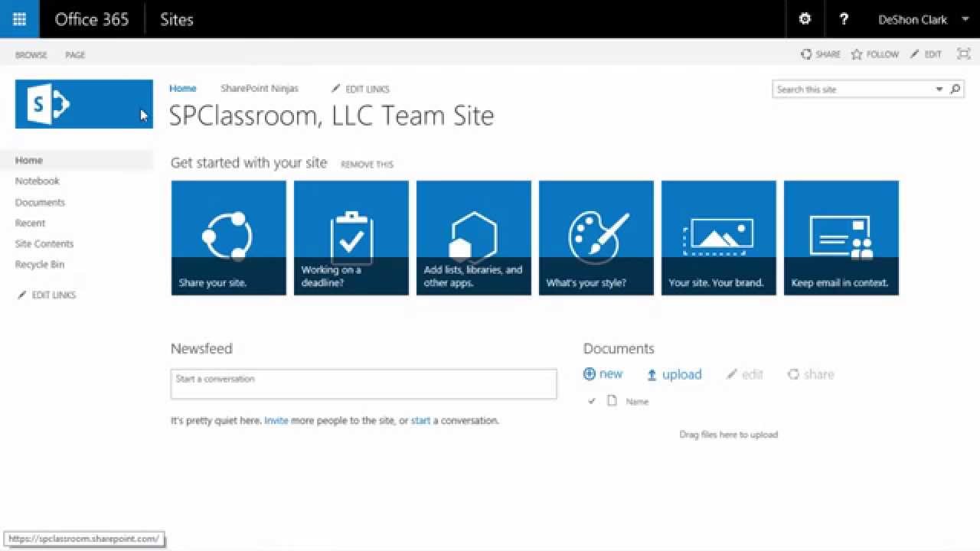Open SharePoint Ninjas top link
The width and height of the screenshot is (980, 551).
click(260, 89)
